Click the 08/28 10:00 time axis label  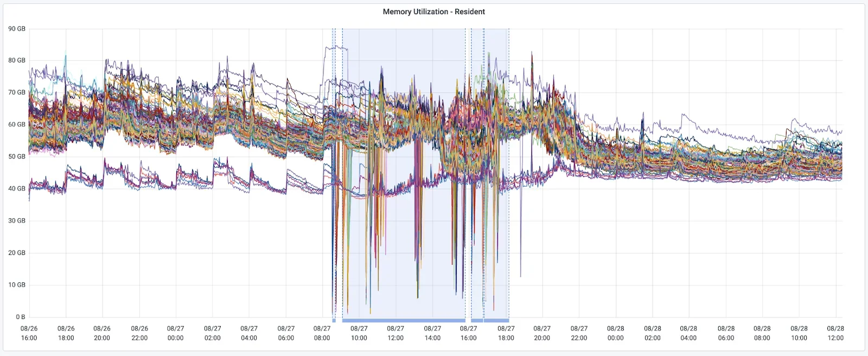(799, 333)
